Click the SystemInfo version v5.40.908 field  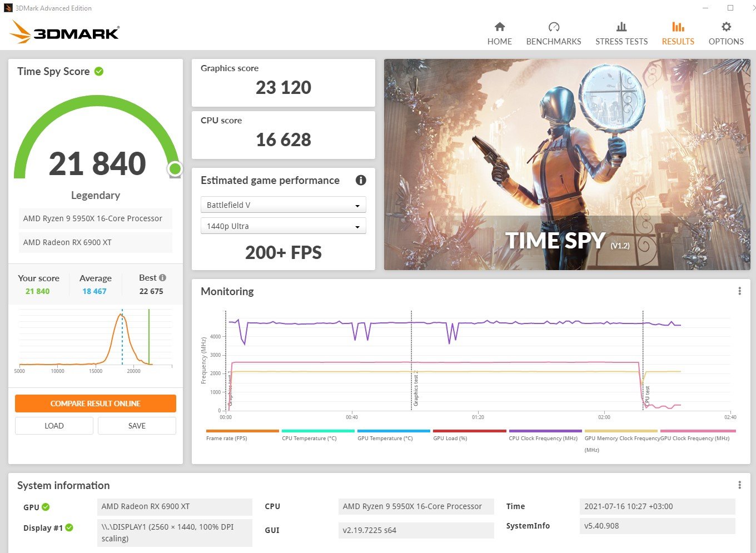(x=657, y=526)
